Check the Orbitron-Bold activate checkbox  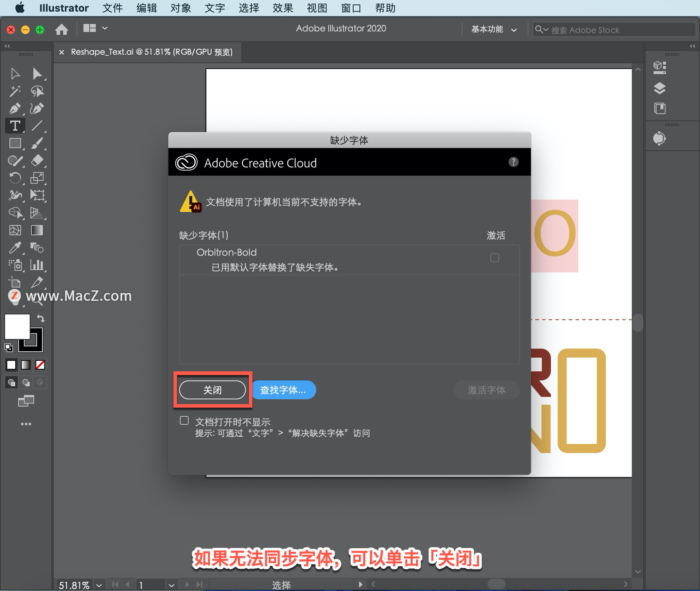[x=494, y=258]
